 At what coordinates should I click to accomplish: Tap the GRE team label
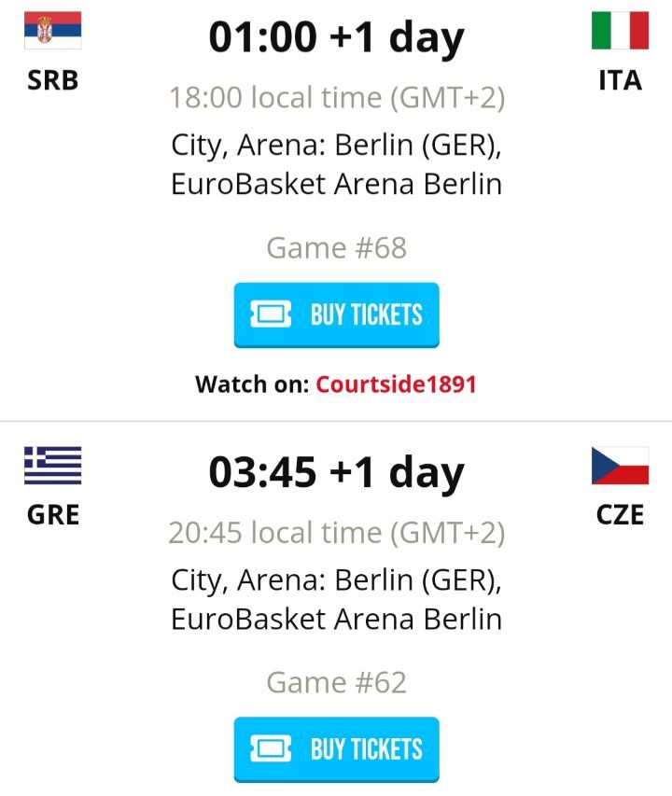52,514
